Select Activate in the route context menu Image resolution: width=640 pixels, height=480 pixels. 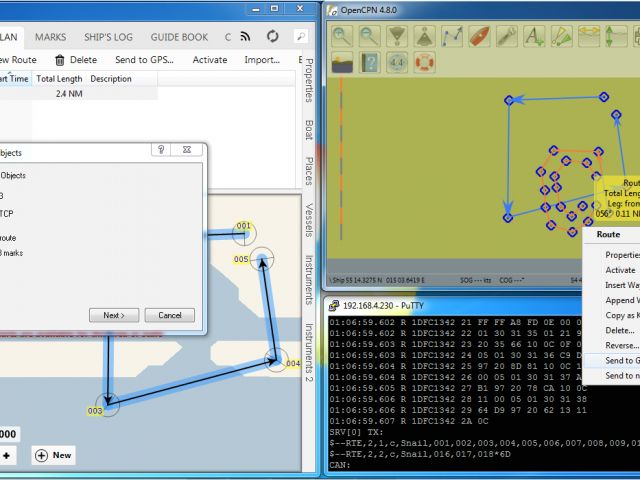(620, 270)
